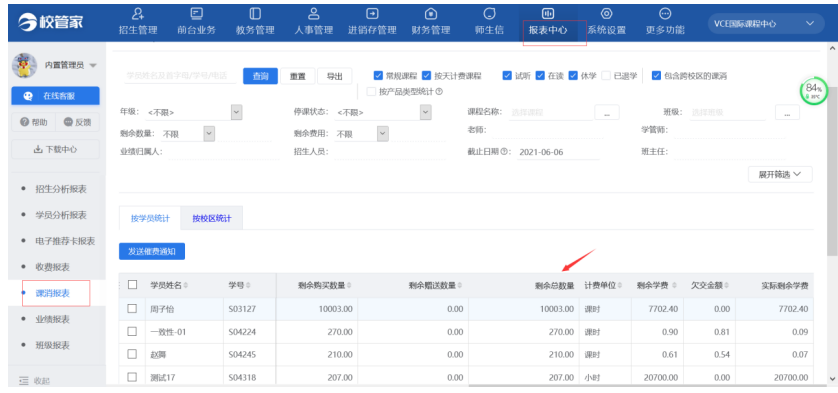Toggle 在读 checkbox
The height and width of the screenshot is (393, 838).
540,75
